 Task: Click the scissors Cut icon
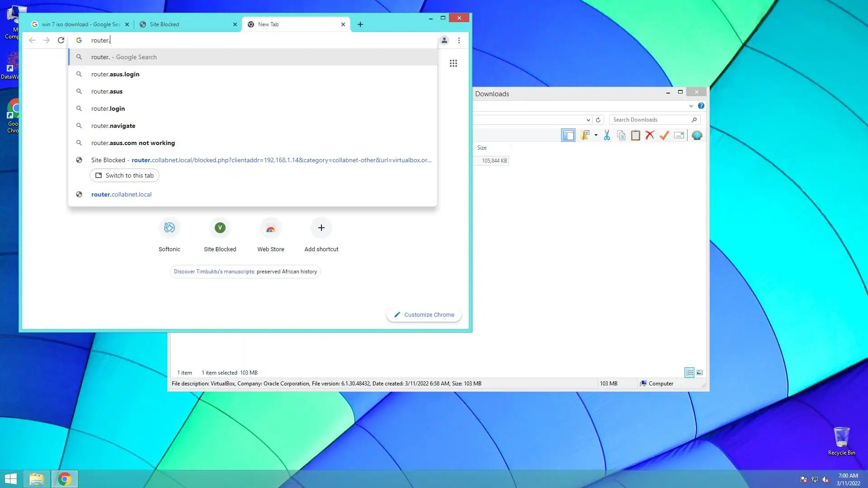[607, 135]
